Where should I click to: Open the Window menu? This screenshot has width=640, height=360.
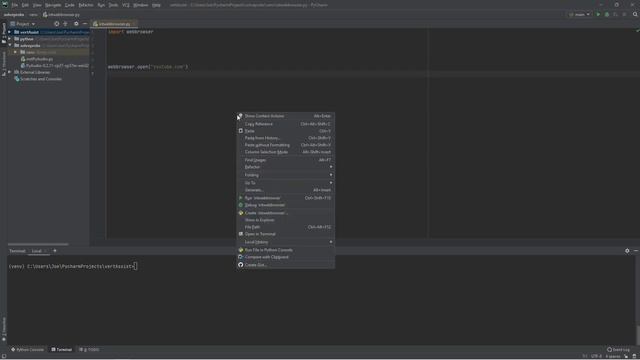tap(141, 5)
